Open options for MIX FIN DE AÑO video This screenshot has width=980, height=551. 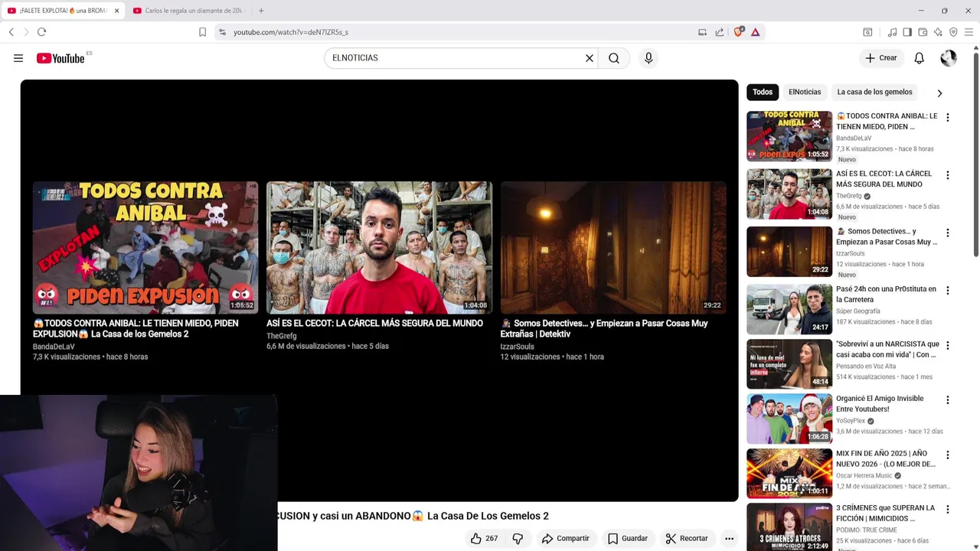948,455
